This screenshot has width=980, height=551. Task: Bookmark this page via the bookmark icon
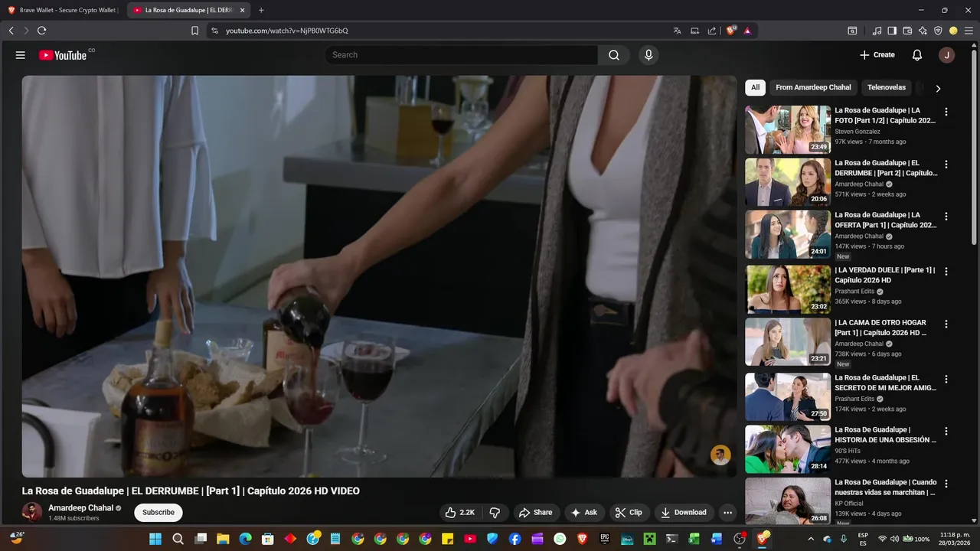(x=194, y=31)
